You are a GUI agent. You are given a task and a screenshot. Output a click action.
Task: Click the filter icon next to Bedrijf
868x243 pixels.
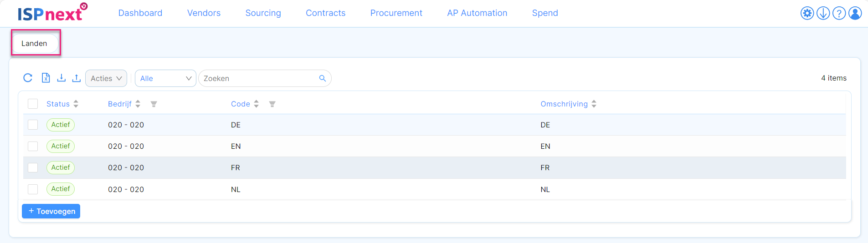(x=154, y=104)
